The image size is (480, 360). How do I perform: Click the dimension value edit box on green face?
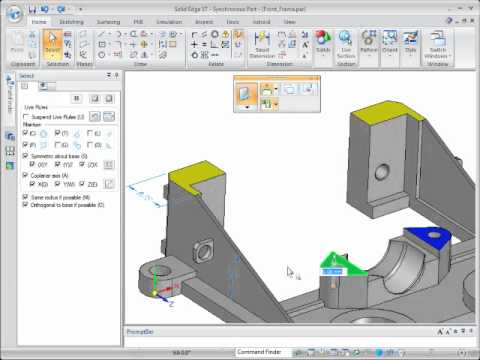pos(333,272)
